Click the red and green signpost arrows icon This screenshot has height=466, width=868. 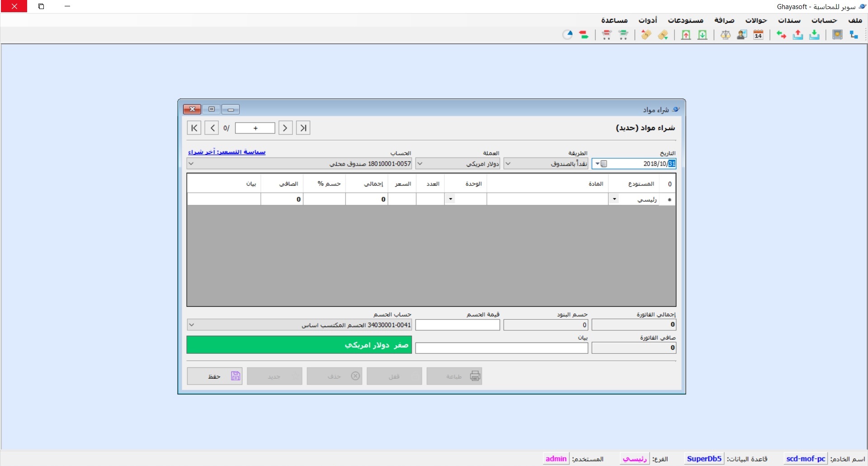tap(584, 35)
